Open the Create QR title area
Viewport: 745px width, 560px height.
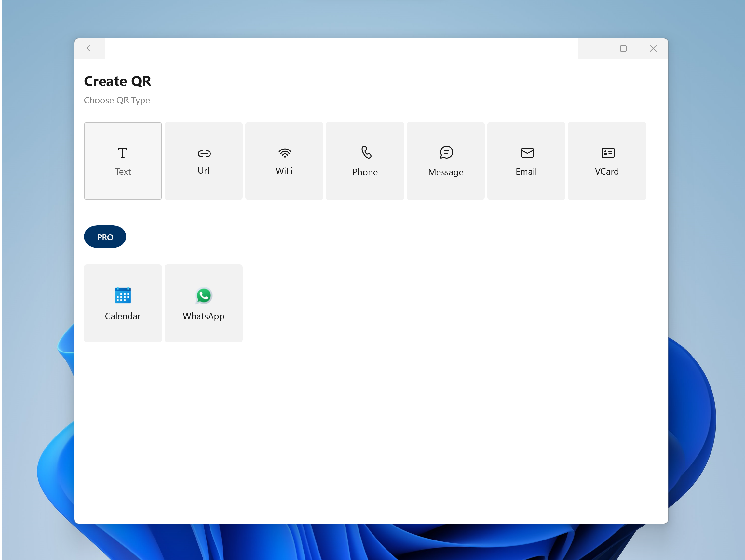pyautogui.click(x=118, y=80)
